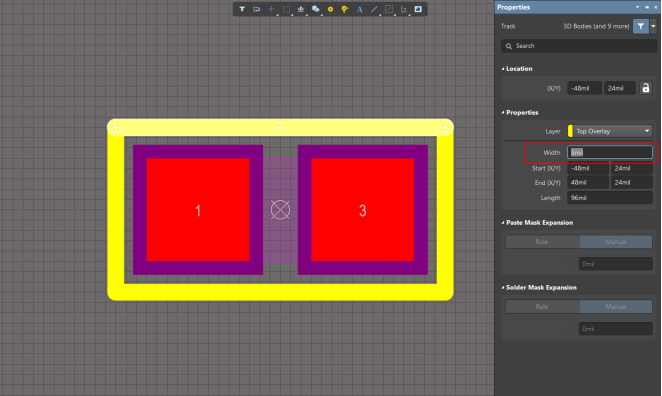The height and width of the screenshot is (396, 662).
Task: Select Rule under Paste Mask Expansion
Action: click(542, 241)
